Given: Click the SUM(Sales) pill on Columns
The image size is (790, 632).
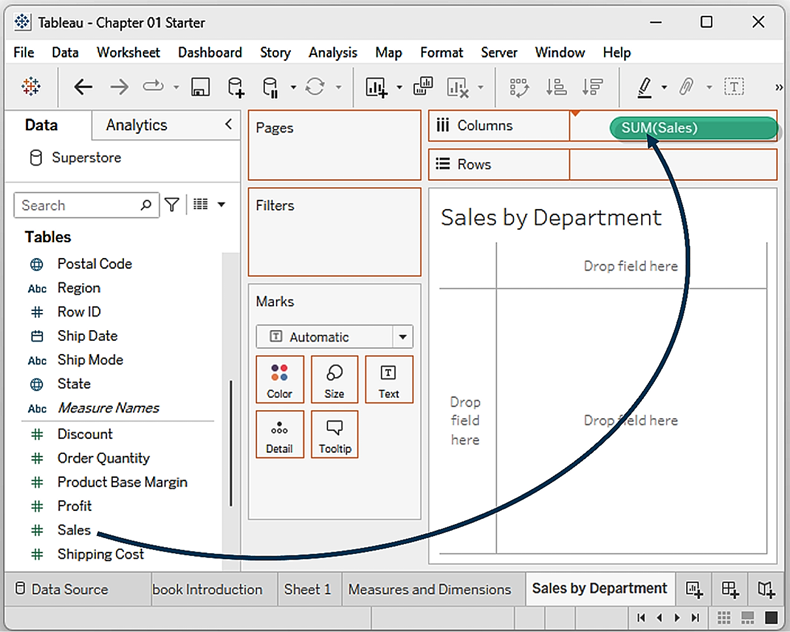Looking at the screenshot, I should [x=694, y=128].
